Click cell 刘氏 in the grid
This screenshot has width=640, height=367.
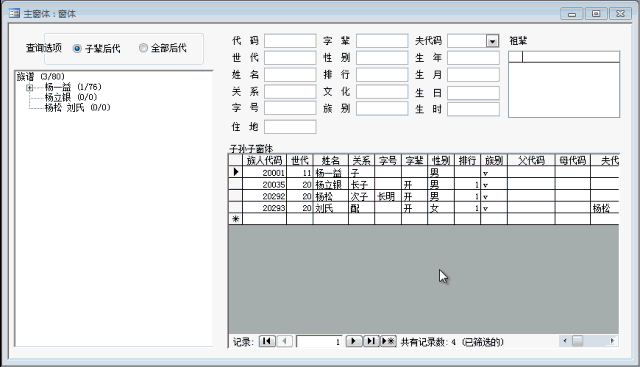331,208
